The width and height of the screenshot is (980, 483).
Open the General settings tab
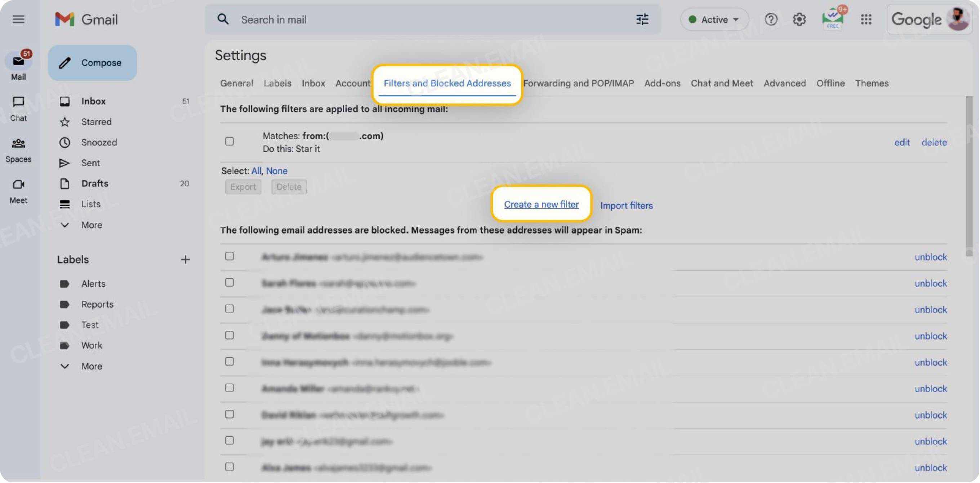(x=236, y=83)
